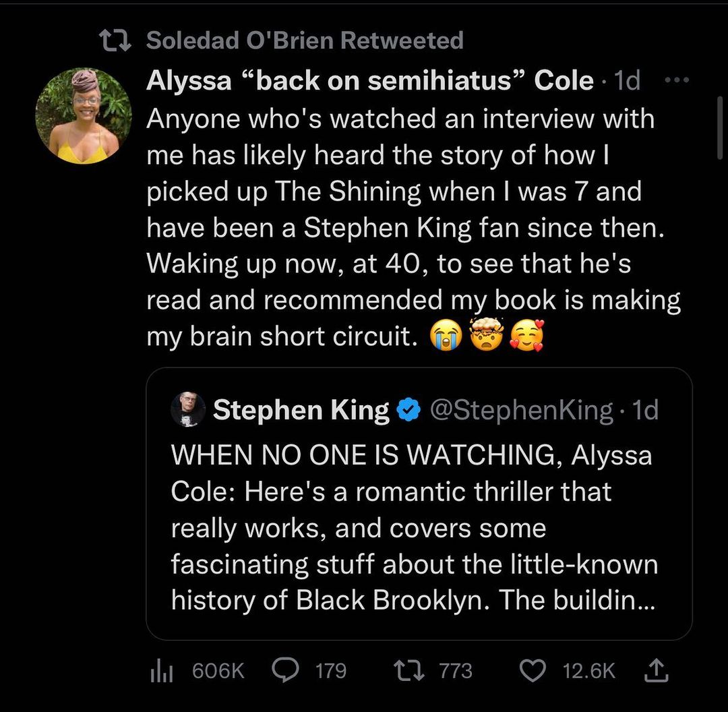Tap the 12.6K likes count
This screenshot has width=728, height=712.
[588, 670]
